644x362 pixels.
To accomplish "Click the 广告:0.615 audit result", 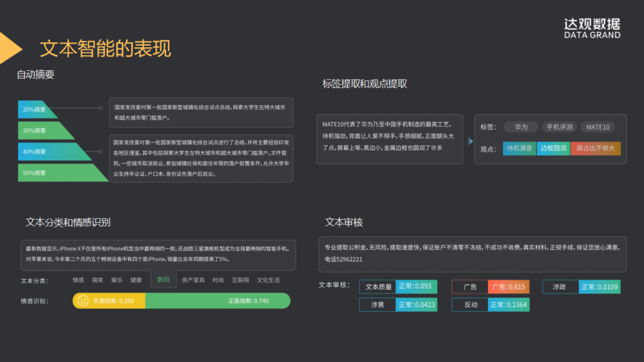I will (508, 287).
